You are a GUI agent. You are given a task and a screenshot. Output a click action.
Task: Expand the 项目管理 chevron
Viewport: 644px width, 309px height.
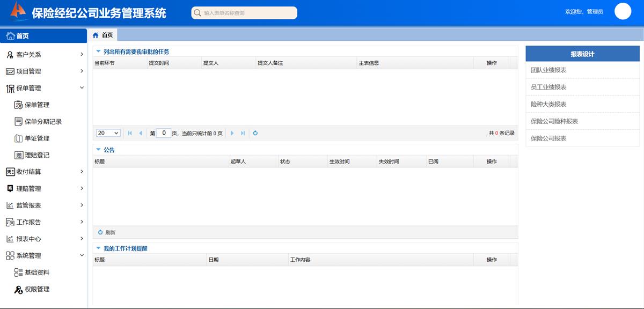(x=82, y=71)
